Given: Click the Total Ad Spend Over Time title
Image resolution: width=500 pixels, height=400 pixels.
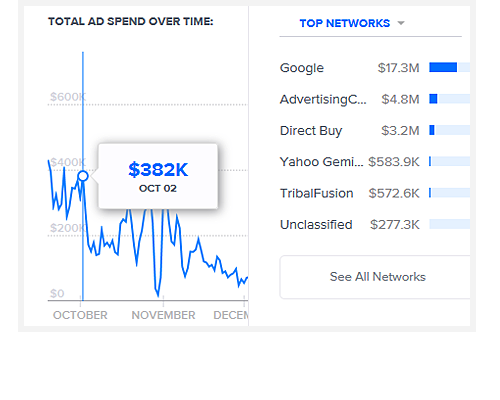Looking at the screenshot, I should tap(131, 22).
